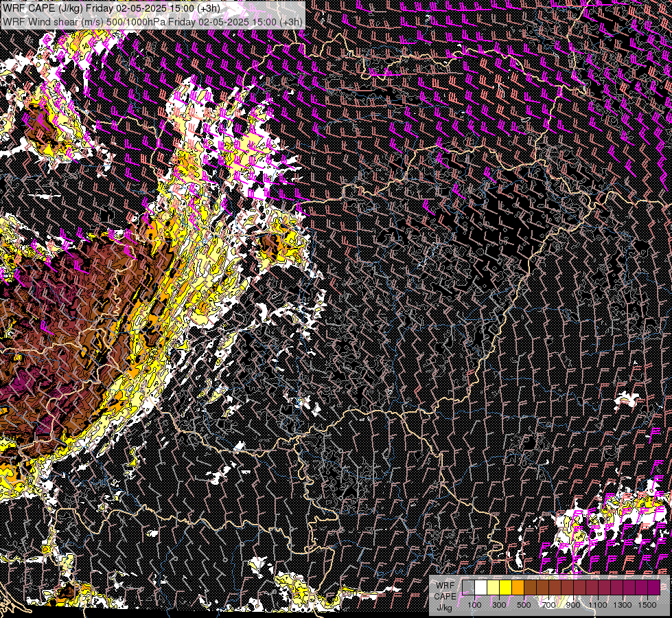
Task: Click the 'CAPE' label in the legend
Action: point(445,597)
